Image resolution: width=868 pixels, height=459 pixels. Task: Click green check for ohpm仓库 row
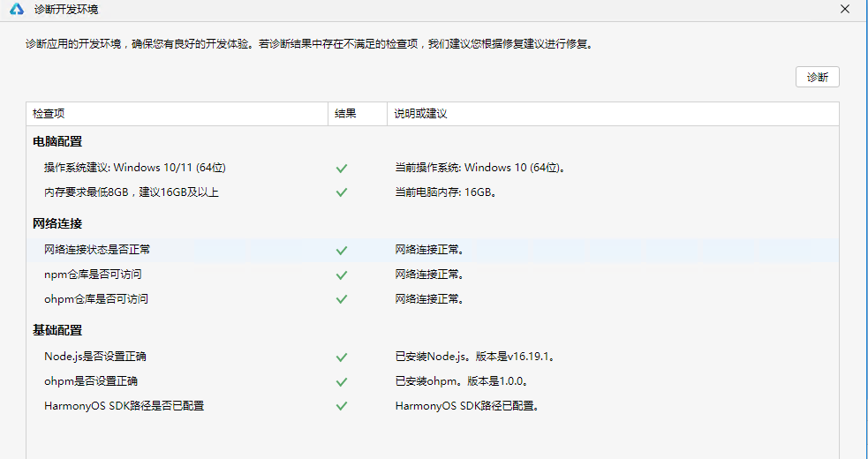click(x=342, y=299)
